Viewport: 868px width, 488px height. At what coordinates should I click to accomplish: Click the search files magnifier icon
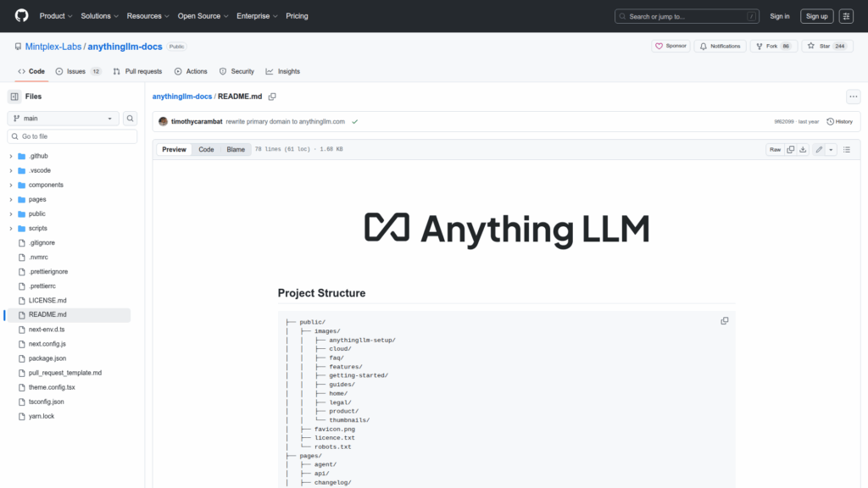(x=131, y=119)
